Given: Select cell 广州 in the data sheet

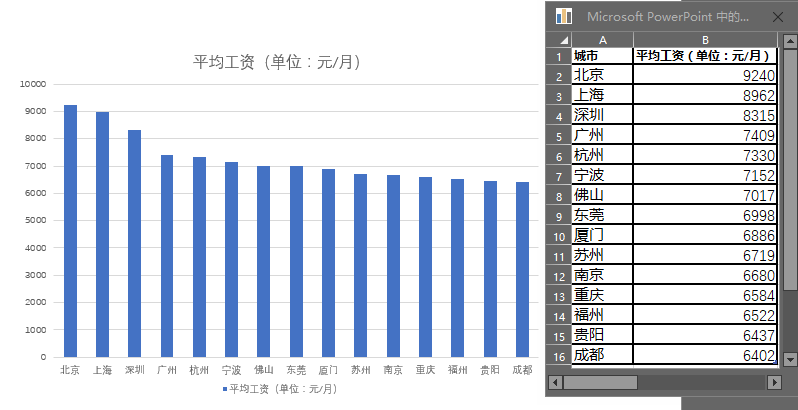Looking at the screenshot, I should point(603,135).
